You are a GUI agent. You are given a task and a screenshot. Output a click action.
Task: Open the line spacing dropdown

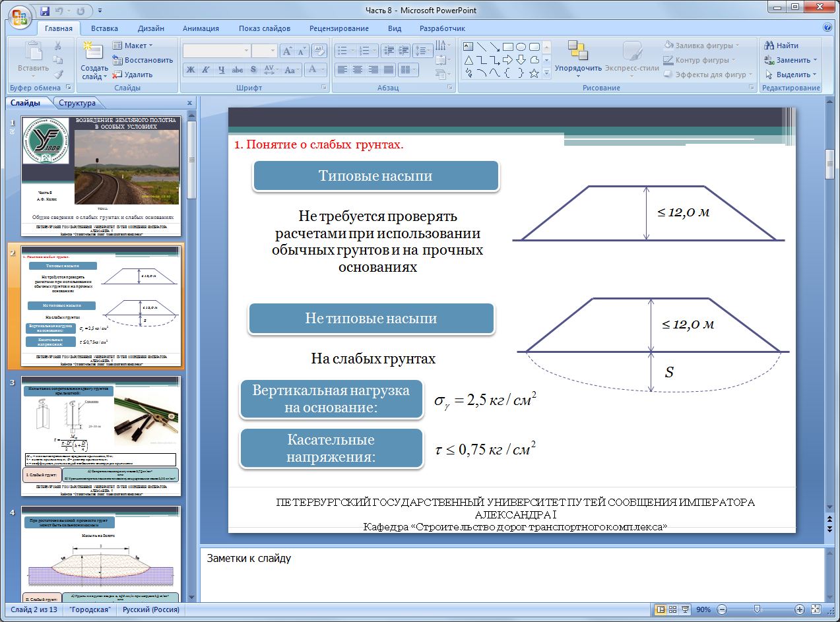click(422, 50)
